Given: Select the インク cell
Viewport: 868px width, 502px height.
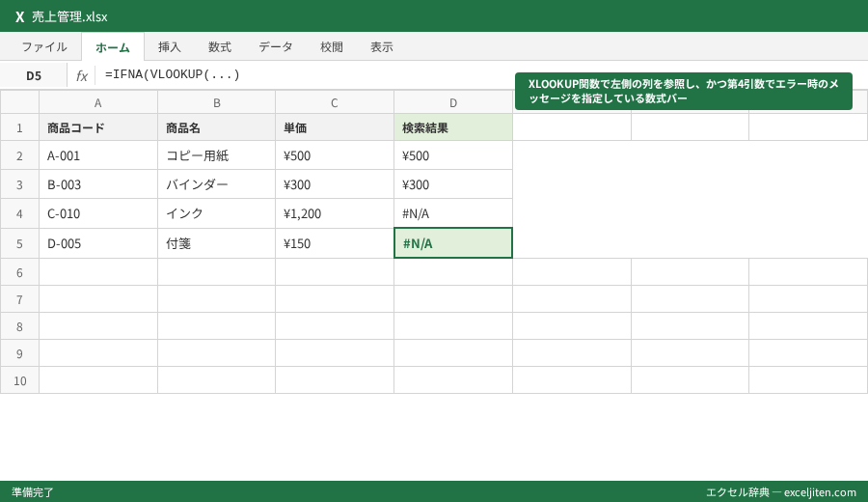Looking at the screenshot, I should [x=216, y=213].
